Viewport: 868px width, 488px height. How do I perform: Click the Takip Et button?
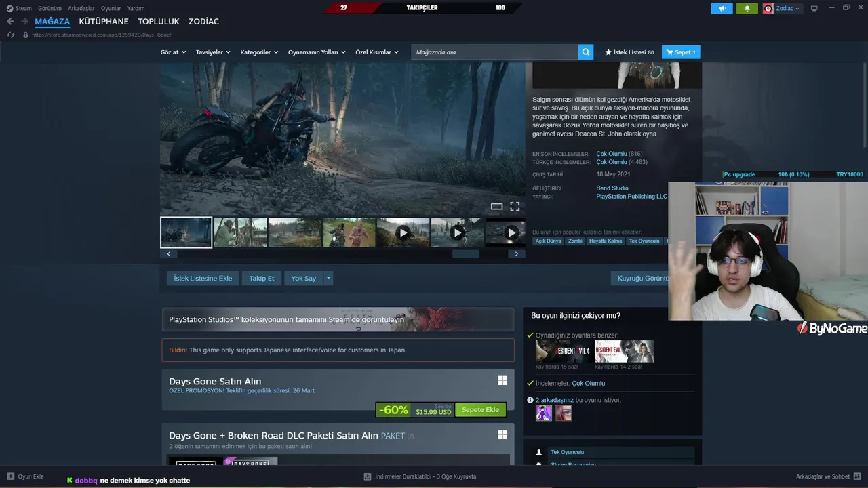point(262,278)
